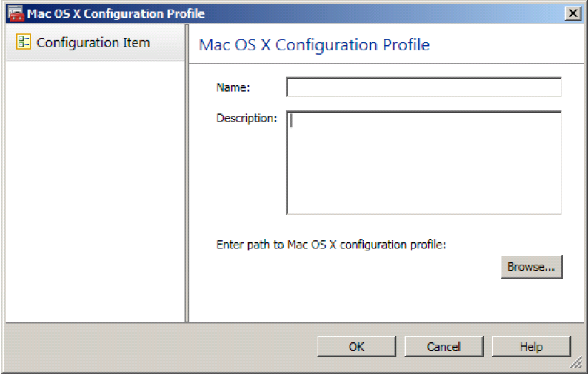
Task: Close the Mac OS X Configuration Profile dialog
Action: (x=572, y=14)
